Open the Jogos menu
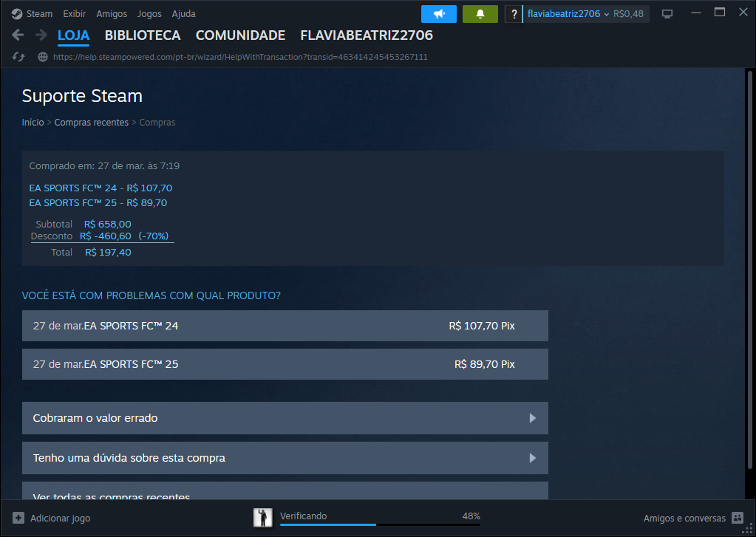The image size is (756, 537). click(x=149, y=14)
